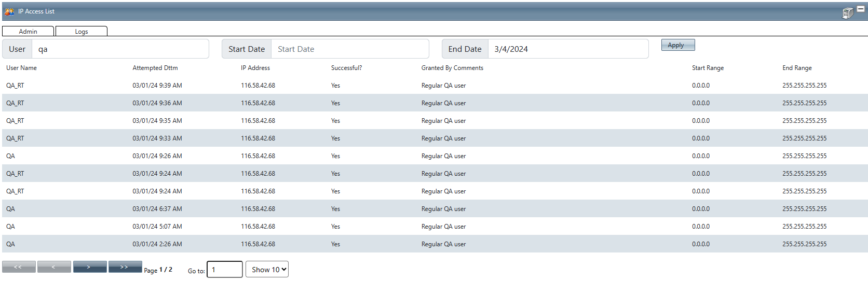This screenshot has width=868, height=281.
Task: Switch to the Admin tab
Action: 28,32
